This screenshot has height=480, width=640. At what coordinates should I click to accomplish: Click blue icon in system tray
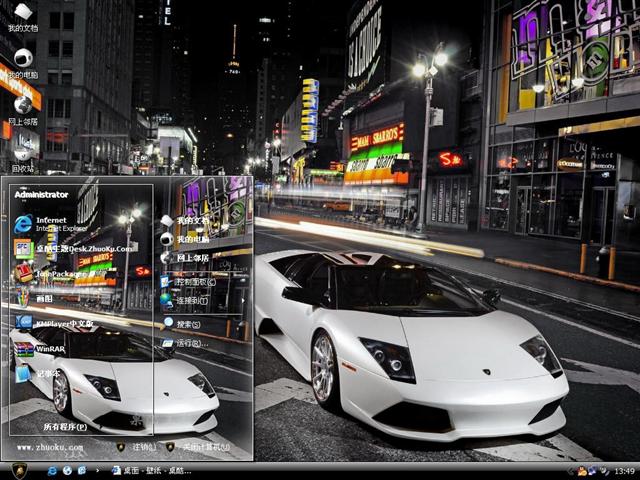(592, 471)
